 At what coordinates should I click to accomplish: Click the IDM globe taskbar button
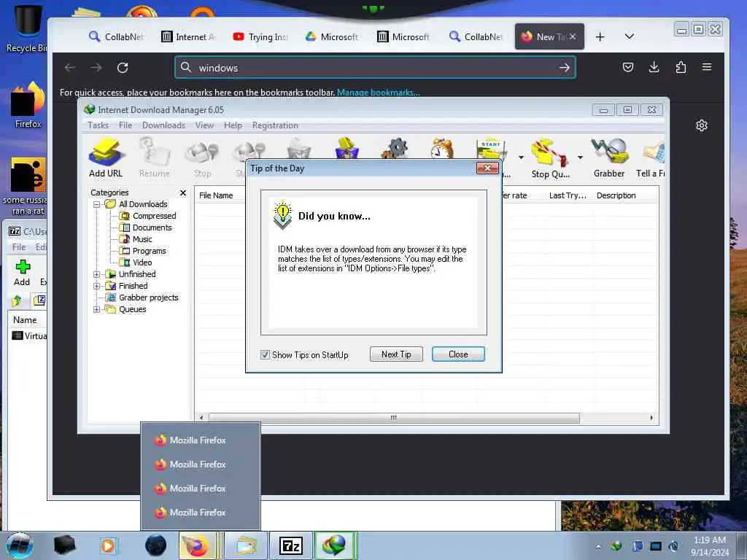(336, 545)
